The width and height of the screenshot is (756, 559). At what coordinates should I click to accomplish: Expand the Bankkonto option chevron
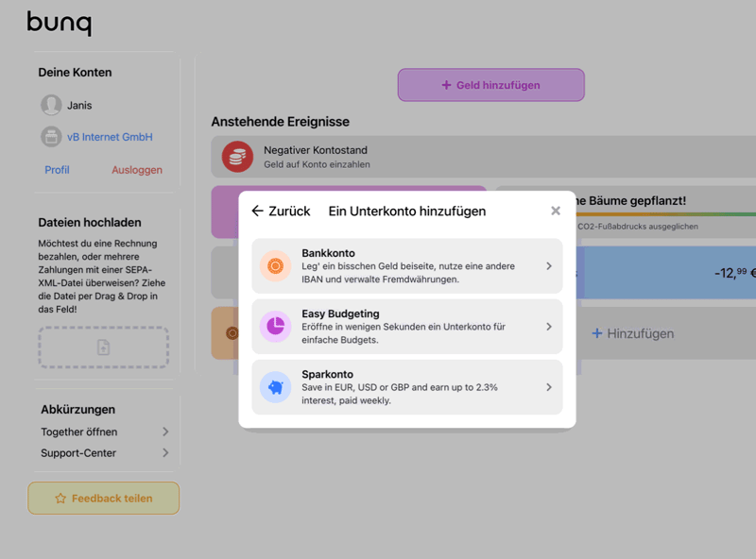click(x=549, y=266)
